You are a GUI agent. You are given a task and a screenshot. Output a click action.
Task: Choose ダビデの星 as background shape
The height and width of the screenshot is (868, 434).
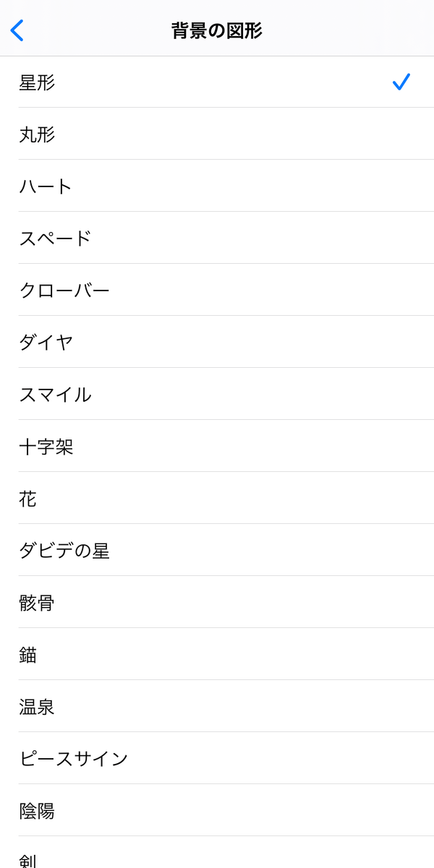pyautogui.click(x=217, y=551)
